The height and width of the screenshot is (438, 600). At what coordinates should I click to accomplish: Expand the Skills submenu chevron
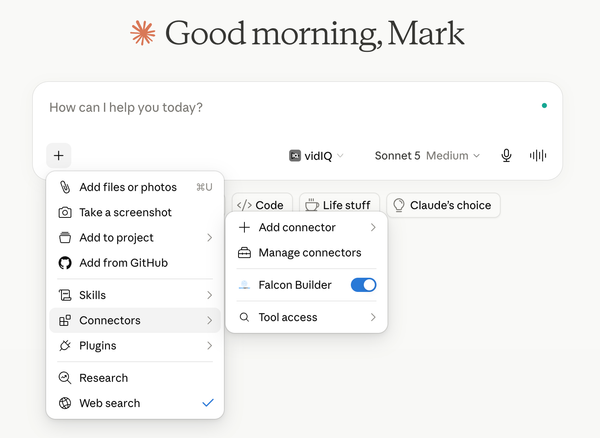click(x=209, y=295)
